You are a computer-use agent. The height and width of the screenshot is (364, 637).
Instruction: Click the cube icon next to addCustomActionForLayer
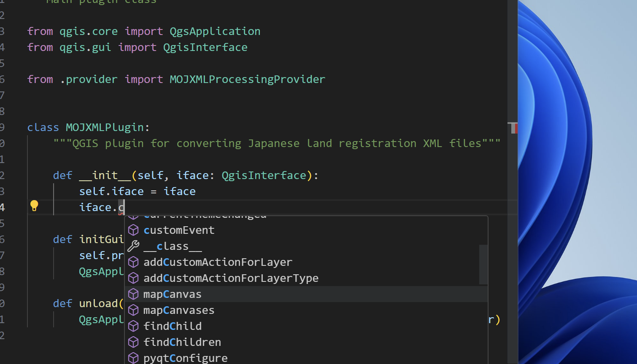point(133,262)
